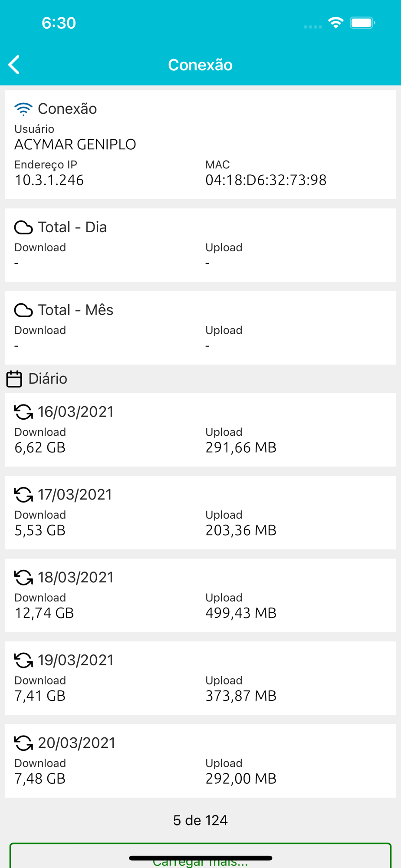Tap the Conexão header title
Image resolution: width=401 pixels, height=868 pixels.
(200, 65)
